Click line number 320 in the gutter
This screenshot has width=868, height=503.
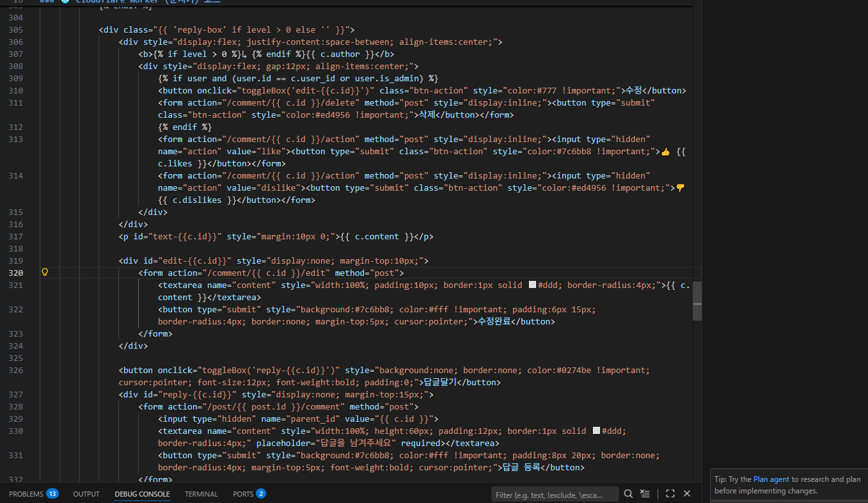16,273
